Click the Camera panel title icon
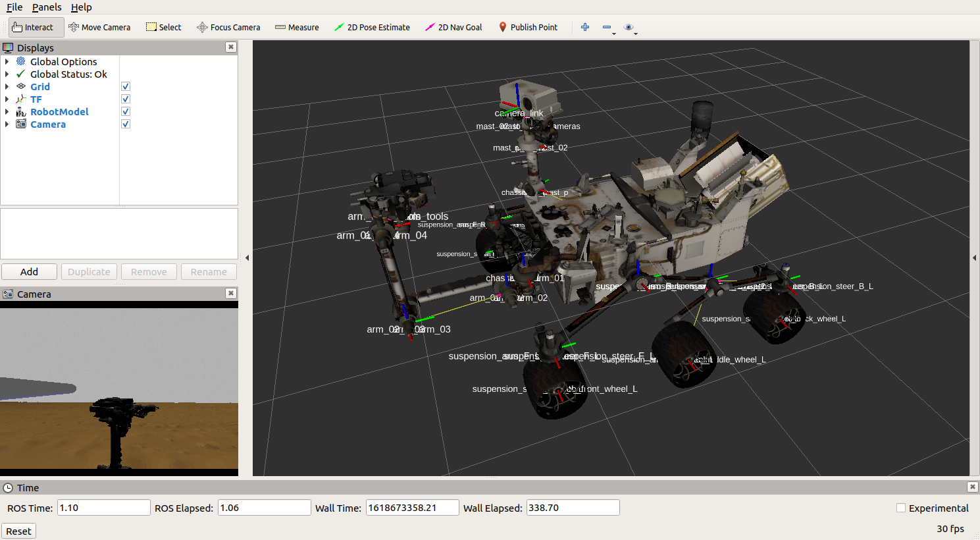Screen dimensions: 980x540 point(8,294)
